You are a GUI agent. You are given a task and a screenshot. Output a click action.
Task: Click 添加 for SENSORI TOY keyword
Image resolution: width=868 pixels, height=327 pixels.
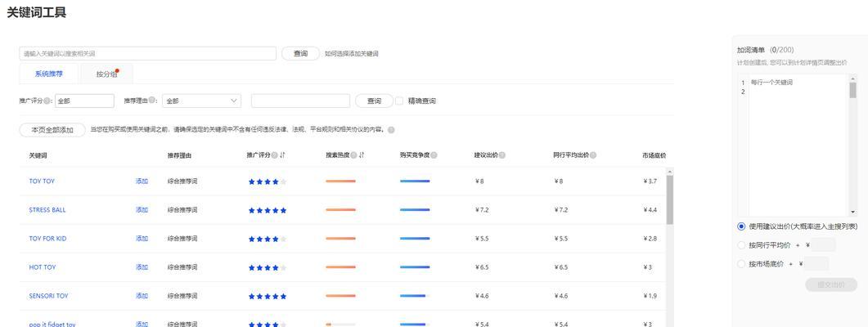pos(142,297)
